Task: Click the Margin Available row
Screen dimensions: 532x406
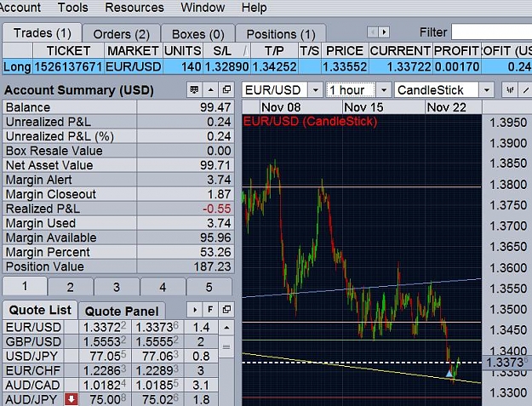Action: pos(118,237)
